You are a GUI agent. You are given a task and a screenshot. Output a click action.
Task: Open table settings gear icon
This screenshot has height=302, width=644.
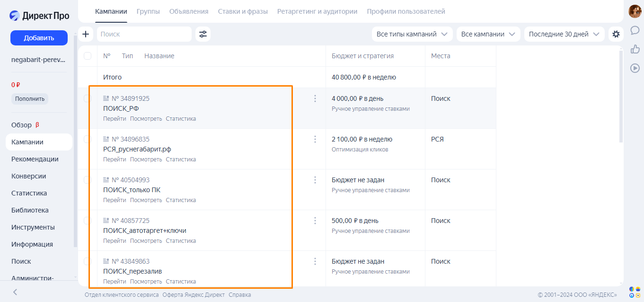point(616,34)
